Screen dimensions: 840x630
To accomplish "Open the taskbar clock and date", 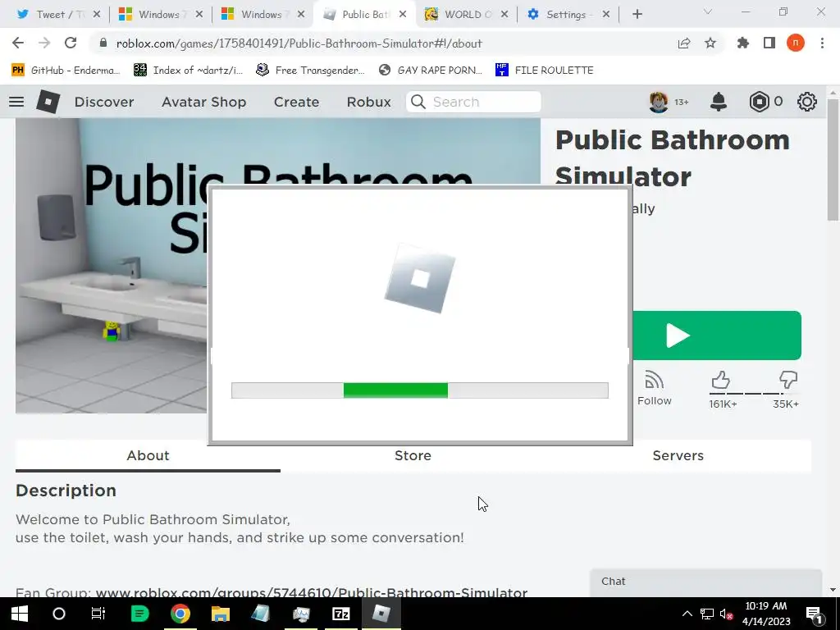I will click(x=766, y=614).
